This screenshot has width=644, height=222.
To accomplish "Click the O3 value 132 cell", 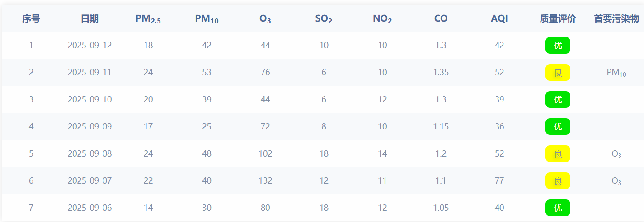I will (x=265, y=180).
